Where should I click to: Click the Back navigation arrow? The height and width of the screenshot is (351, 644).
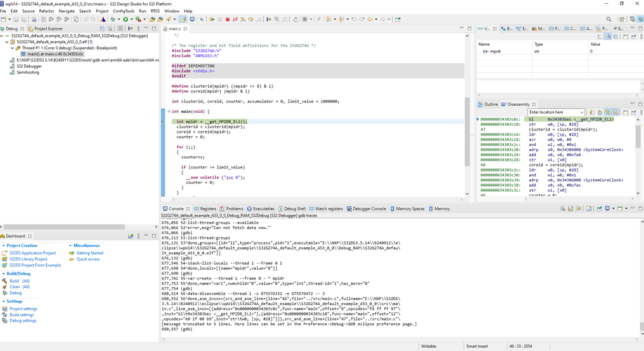point(369,19)
